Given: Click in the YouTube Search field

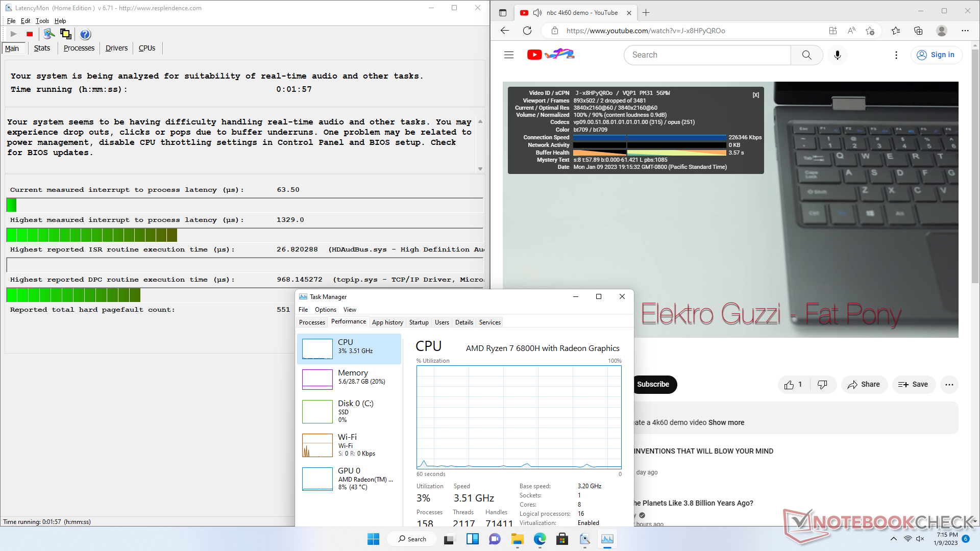Looking at the screenshot, I should 707,55.
